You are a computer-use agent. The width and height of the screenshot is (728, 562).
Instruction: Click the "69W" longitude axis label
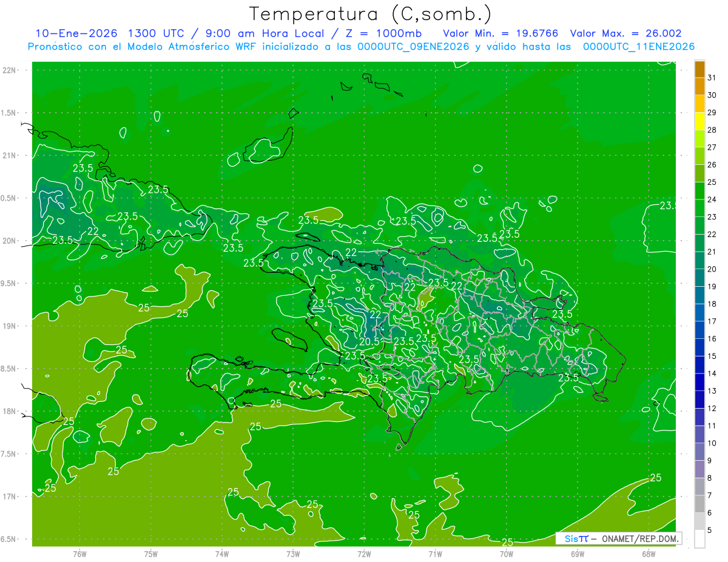[x=578, y=554]
